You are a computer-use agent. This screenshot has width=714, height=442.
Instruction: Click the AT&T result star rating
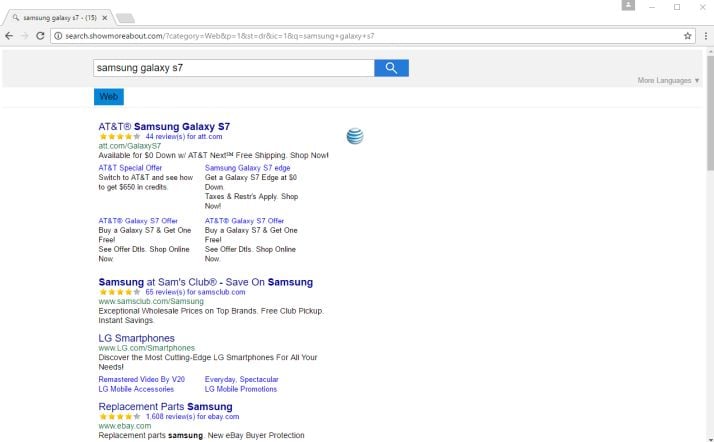[x=120, y=137]
